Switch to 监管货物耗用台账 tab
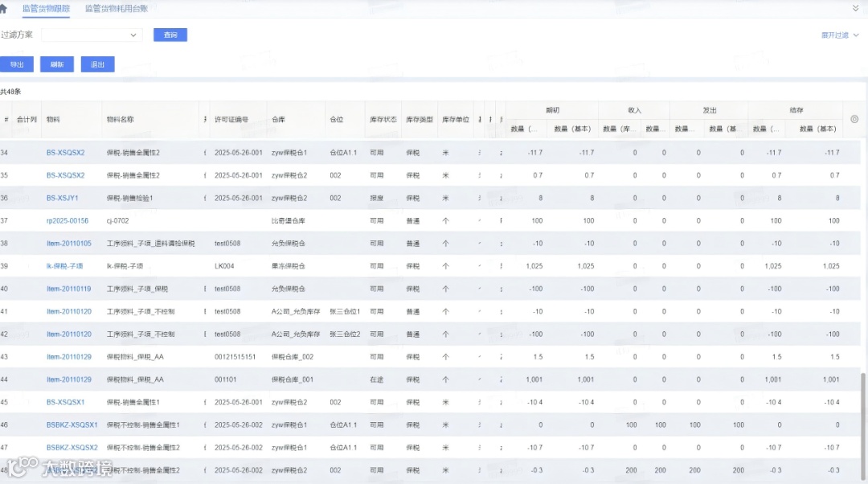868x484 pixels. (117, 8)
